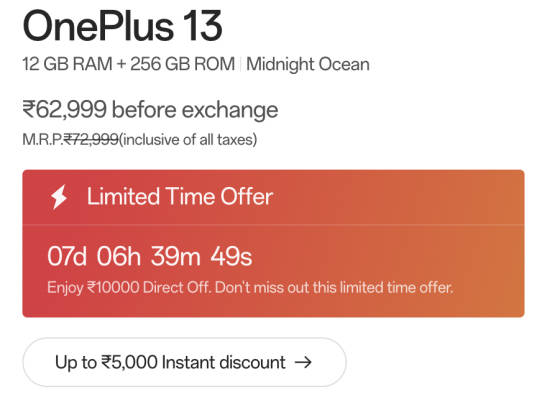Select the OnePlus 13 product title
This screenshot has width=560, height=420.
122,26
